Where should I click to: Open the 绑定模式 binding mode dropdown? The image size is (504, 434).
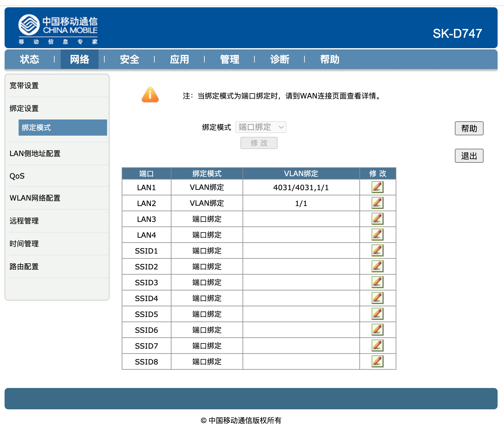pyautogui.click(x=261, y=127)
